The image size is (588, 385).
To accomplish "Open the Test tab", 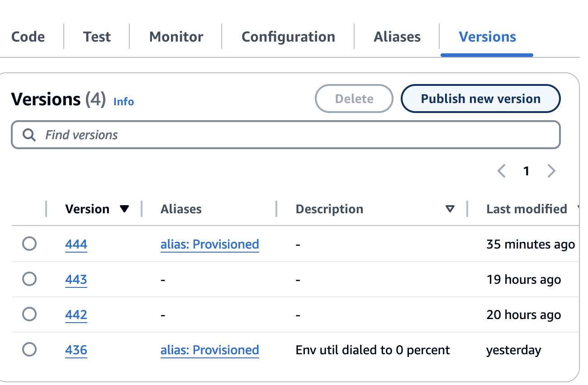I will (x=97, y=37).
